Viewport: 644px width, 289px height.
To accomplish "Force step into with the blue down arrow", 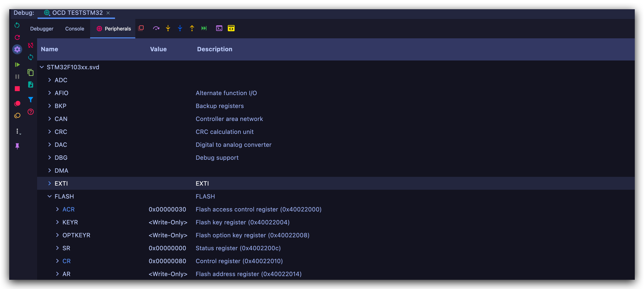I will pyautogui.click(x=180, y=28).
